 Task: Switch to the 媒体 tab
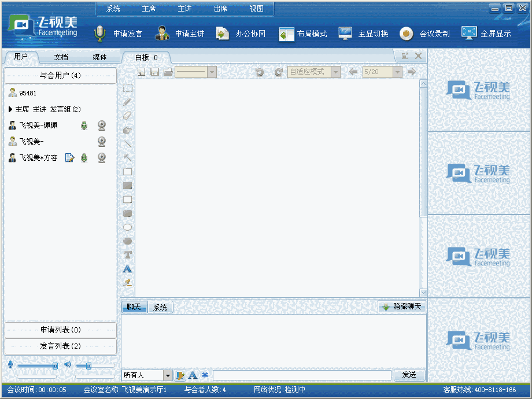coord(99,57)
